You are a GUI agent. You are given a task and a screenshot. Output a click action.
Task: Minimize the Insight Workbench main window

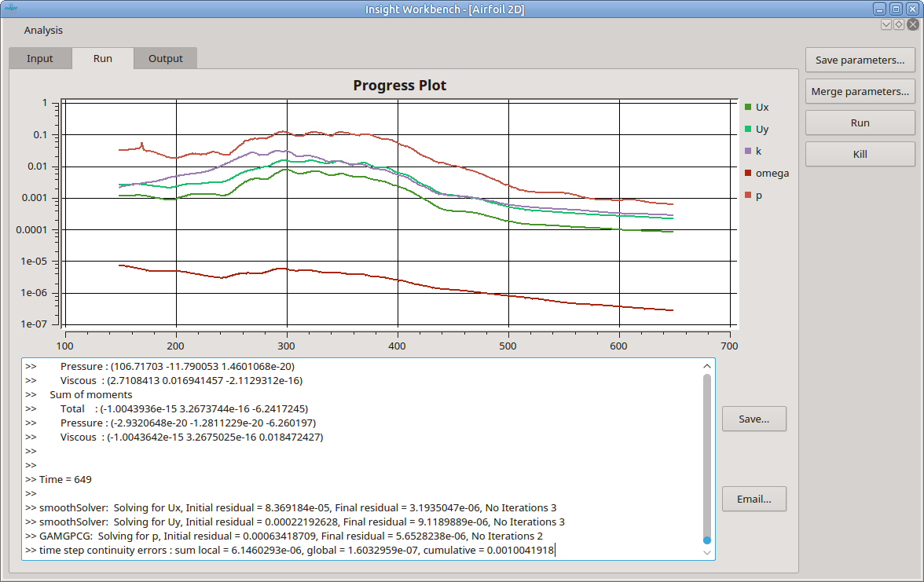pos(880,9)
